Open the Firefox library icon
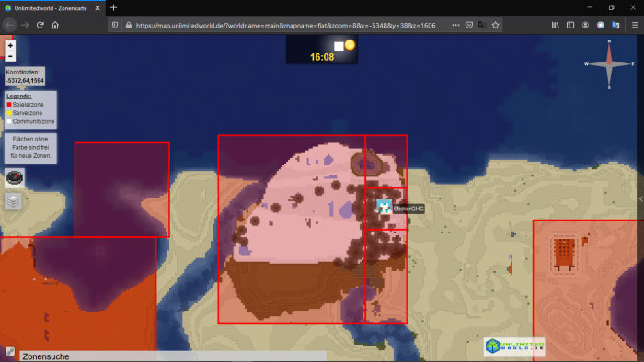Viewport: 644px width, 362px height. [x=556, y=25]
